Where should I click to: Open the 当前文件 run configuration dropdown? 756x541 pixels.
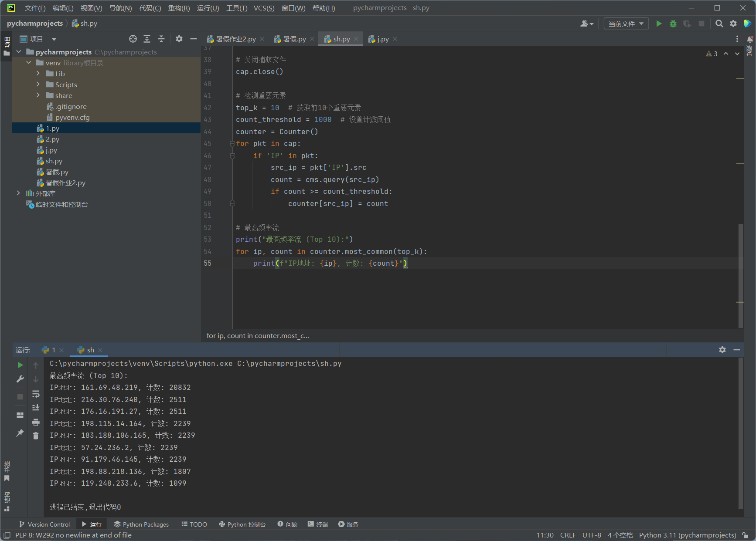pyautogui.click(x=626, y=24)
